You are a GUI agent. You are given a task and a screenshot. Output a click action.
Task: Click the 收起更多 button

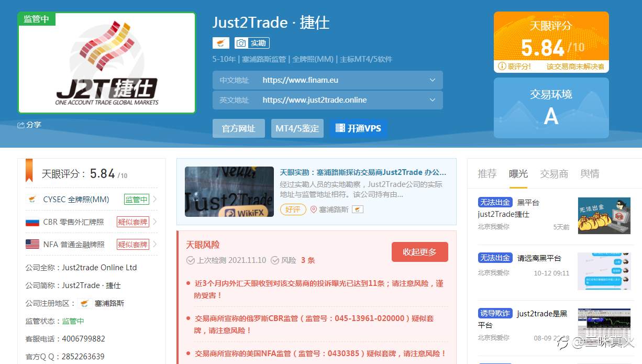(420, 252)
